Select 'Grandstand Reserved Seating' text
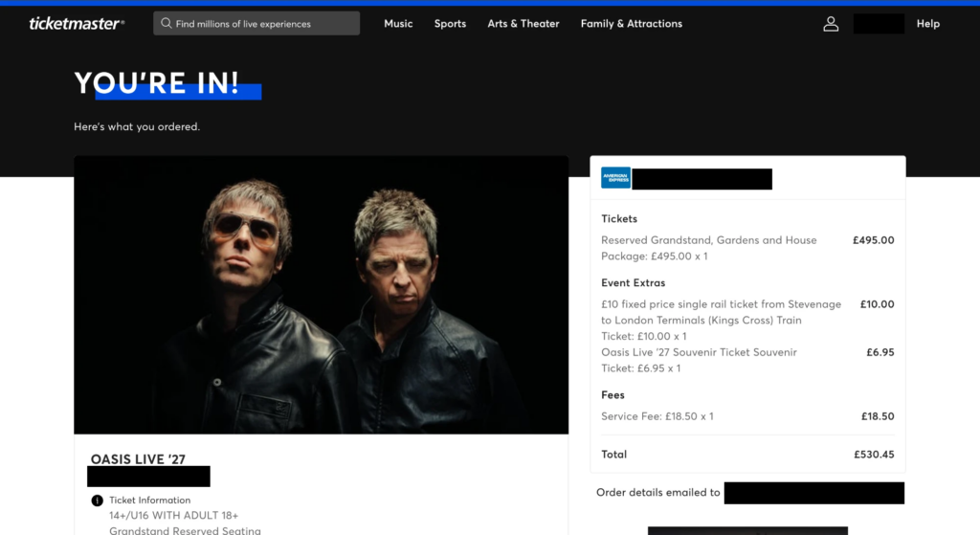 coord(185,530)
